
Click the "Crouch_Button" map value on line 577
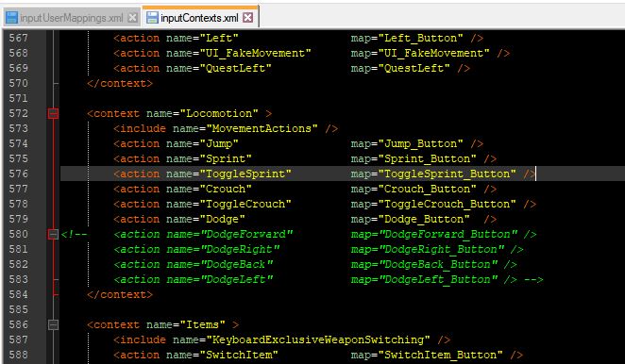click(x=428, y=190)
